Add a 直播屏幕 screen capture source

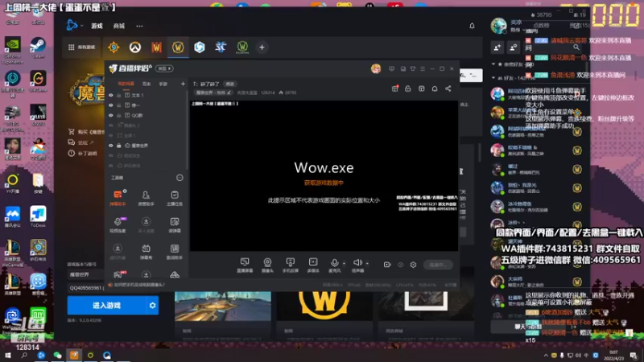click(245, 265)
